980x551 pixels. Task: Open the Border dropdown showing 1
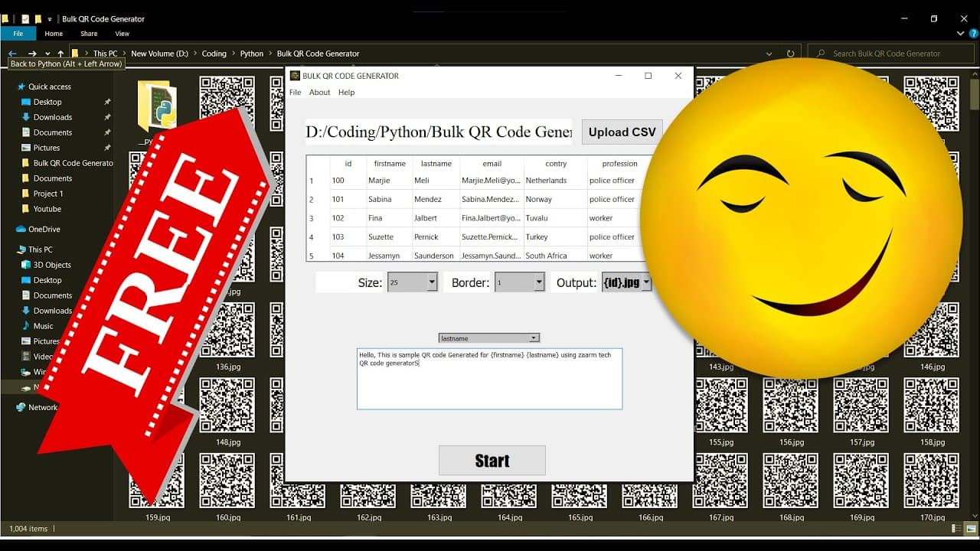coord(519,282)
